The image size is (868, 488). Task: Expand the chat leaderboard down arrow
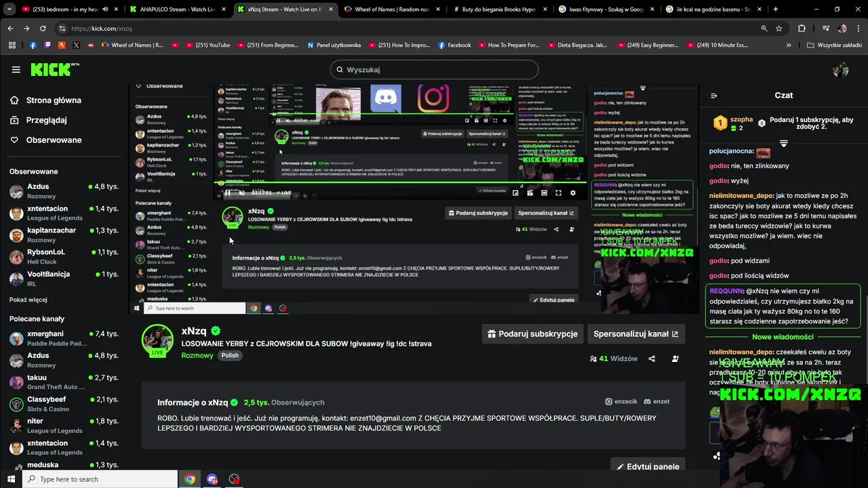click(x=783, y=144)
